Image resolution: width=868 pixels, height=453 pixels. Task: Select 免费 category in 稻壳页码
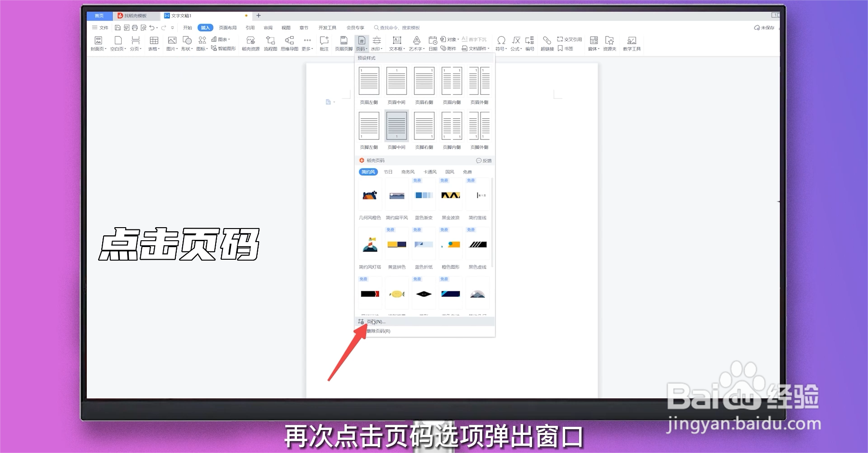coord(467,172)
